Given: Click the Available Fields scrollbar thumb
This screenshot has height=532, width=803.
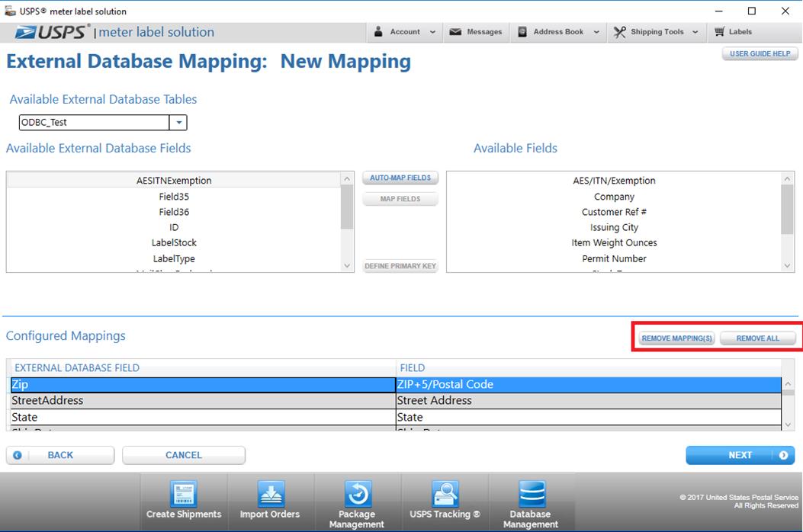Looking at the screenshot, I should [x=787, y=210].
